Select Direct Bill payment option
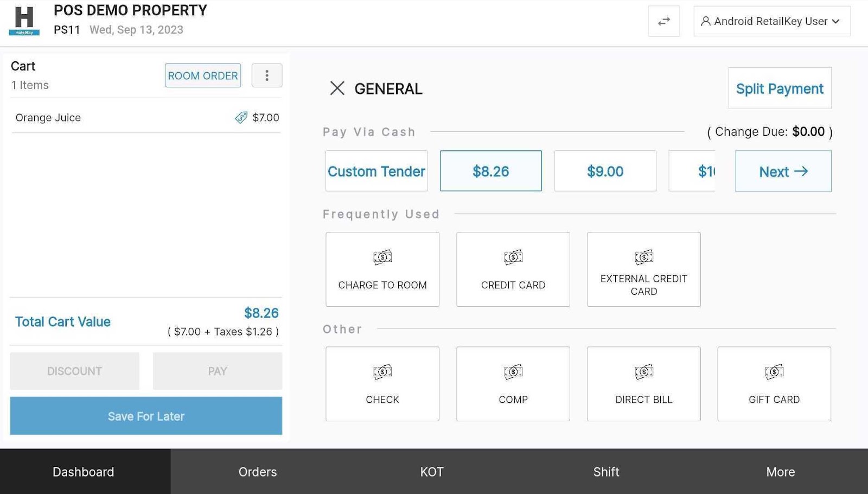The height and width of the screenshot is (494, 868). pos(643,384)
